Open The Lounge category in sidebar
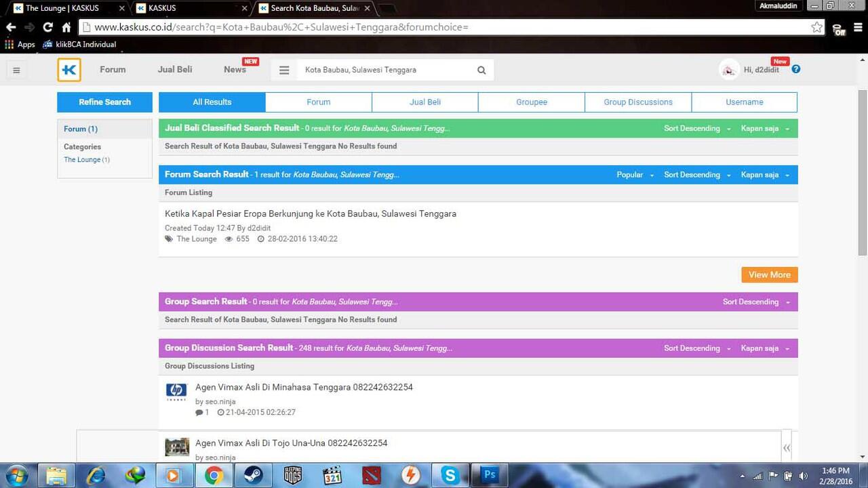Image resolution: width=868 pixels, height=488 pixels. (82, 160)
